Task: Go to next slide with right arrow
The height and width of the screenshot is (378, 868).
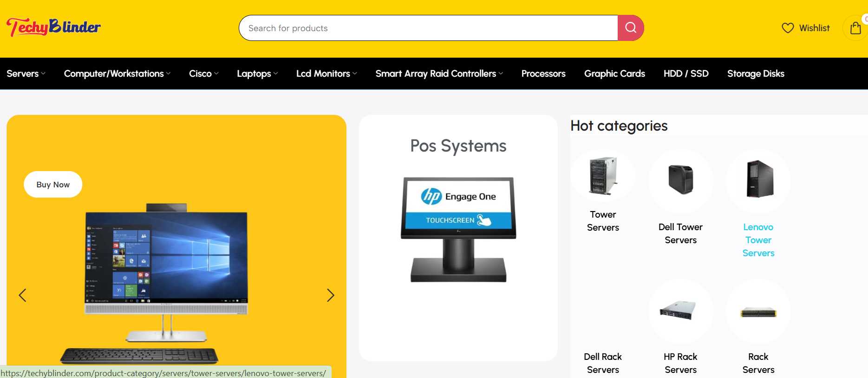Action: (x=330, y=295)
